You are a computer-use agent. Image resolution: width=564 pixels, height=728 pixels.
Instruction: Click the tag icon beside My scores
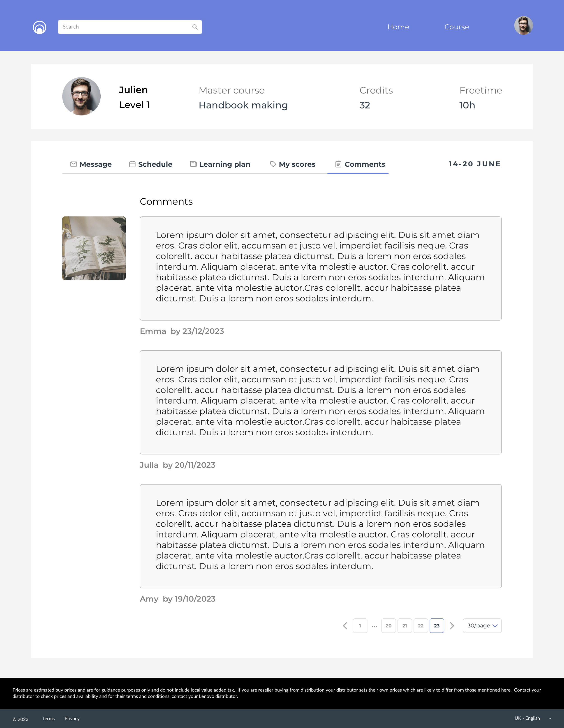click(273, 164)
